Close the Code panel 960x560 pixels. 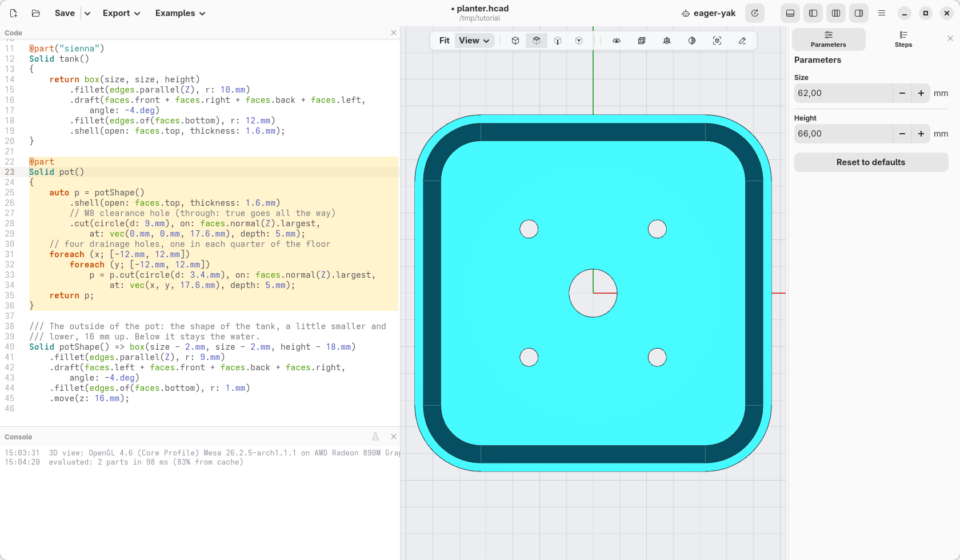(x=394, y=33)
